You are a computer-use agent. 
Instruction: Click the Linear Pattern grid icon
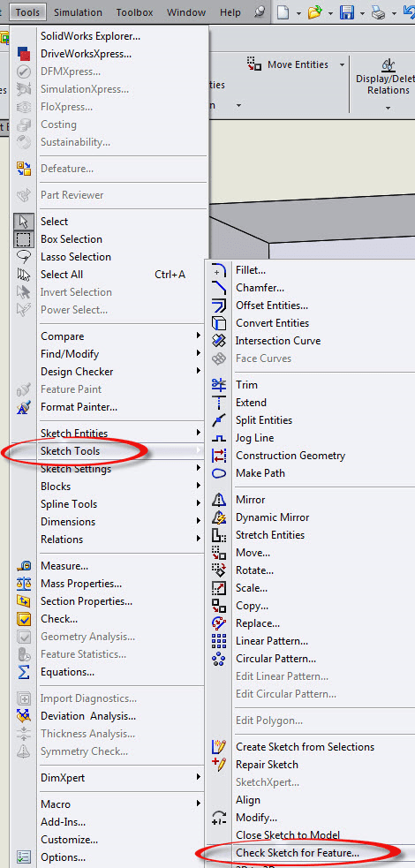point(219,641)
